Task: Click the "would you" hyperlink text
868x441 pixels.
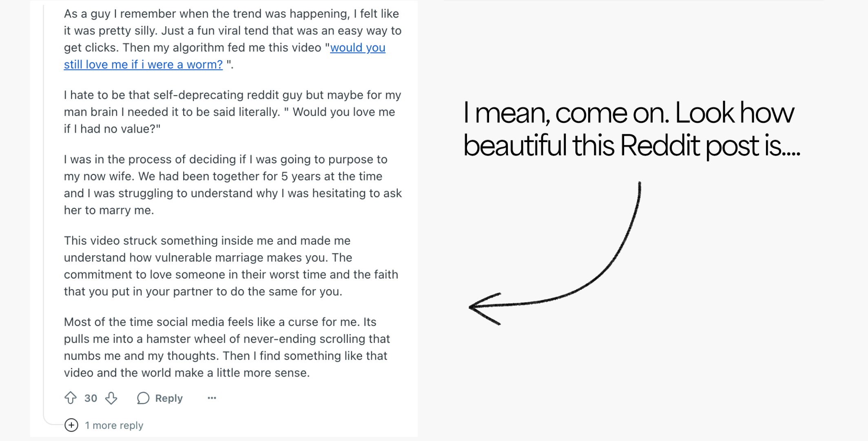Action: click(x=358, y=47)
